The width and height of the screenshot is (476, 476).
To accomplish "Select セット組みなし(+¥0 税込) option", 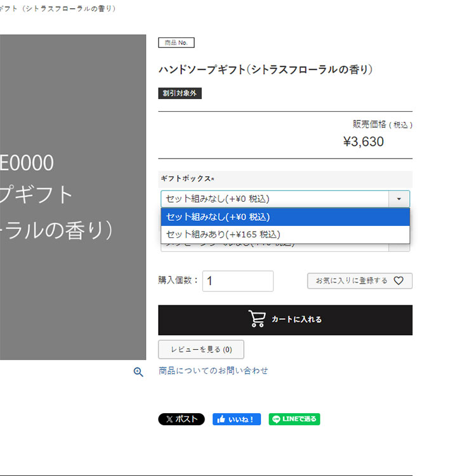I will pyautogui.click(x=285, y=217).
